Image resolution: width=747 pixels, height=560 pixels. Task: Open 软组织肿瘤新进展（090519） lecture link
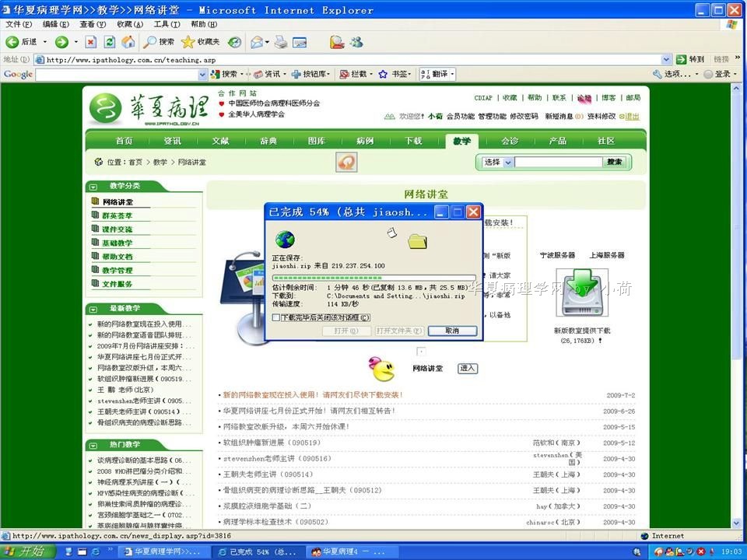272,443
